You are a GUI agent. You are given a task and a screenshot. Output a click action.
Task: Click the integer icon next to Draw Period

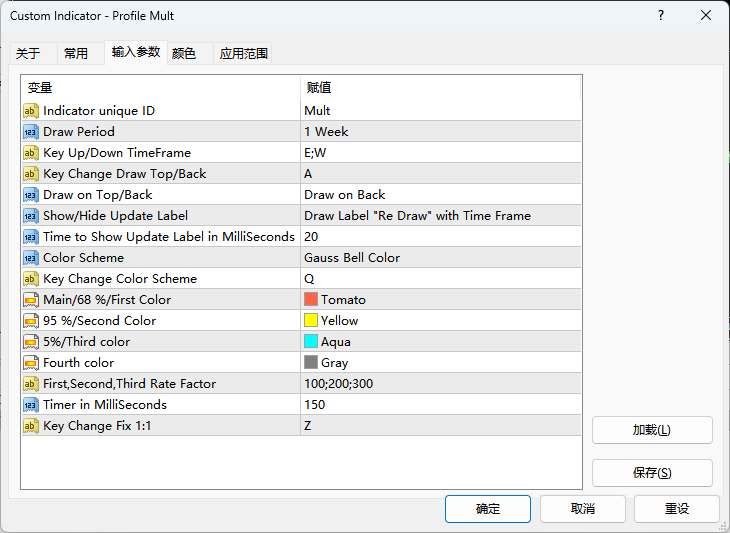click(x=31, y=132)
